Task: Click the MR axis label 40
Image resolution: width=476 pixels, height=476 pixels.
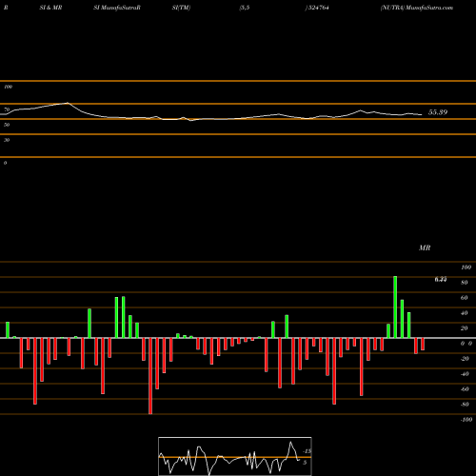Action: pos(465,313)
